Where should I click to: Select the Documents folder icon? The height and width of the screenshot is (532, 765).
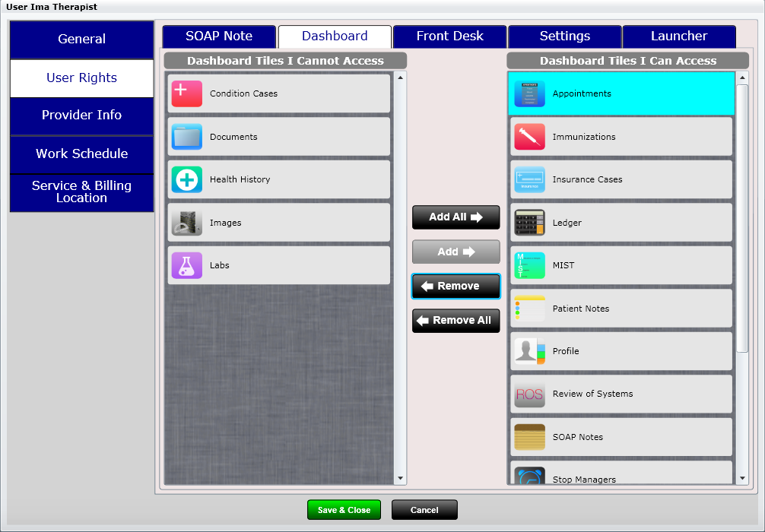point(186,136)
